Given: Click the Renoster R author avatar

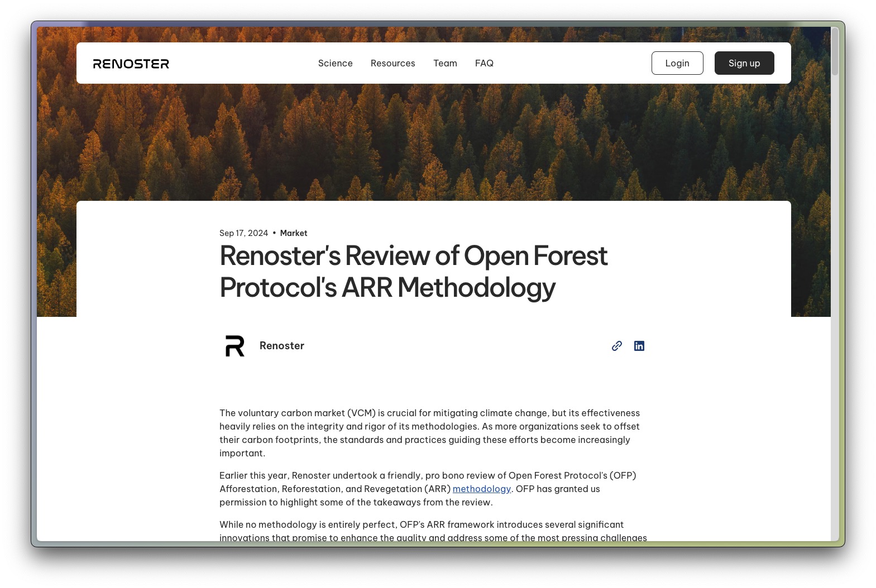Looking at the screenshot, I should point(235,346).
